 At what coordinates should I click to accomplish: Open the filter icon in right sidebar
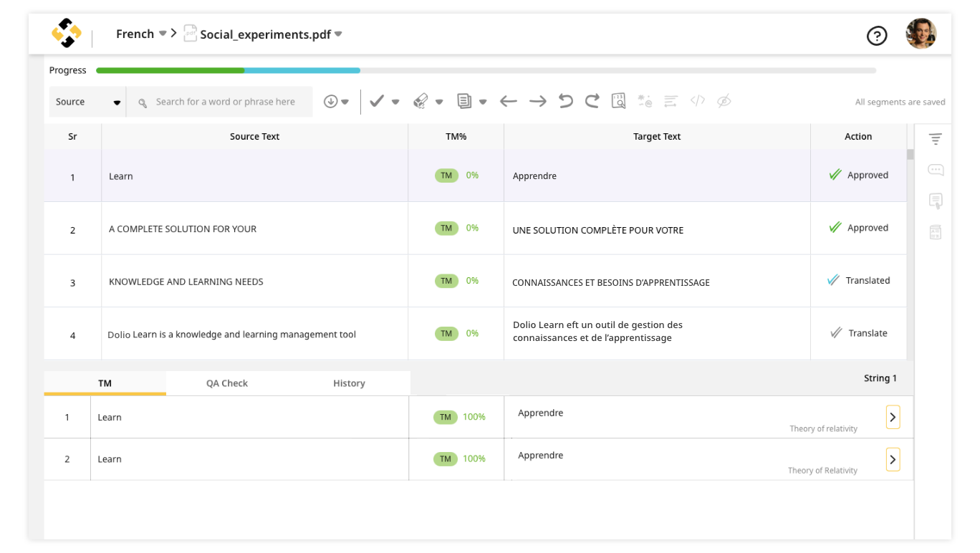point(935,139)
